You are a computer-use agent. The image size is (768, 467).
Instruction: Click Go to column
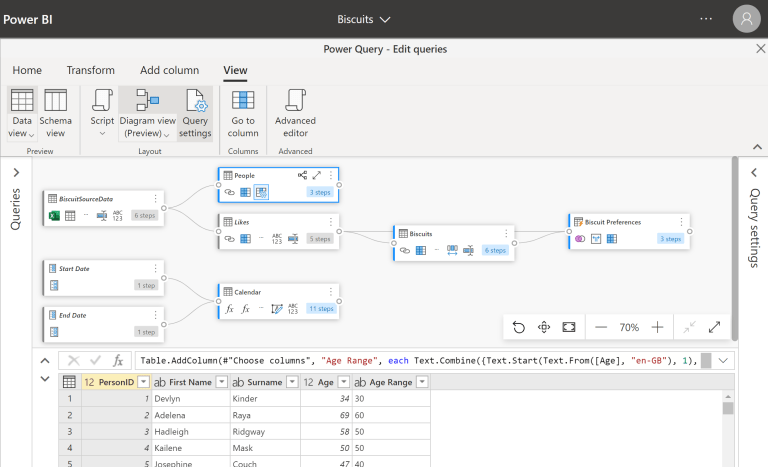pos(243,114)
